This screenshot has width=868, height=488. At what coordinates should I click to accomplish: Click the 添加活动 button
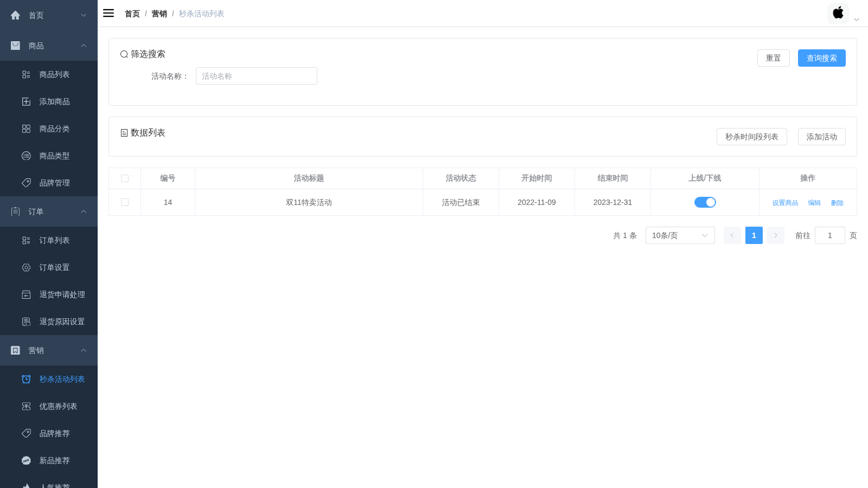click(x=822, y=137)
